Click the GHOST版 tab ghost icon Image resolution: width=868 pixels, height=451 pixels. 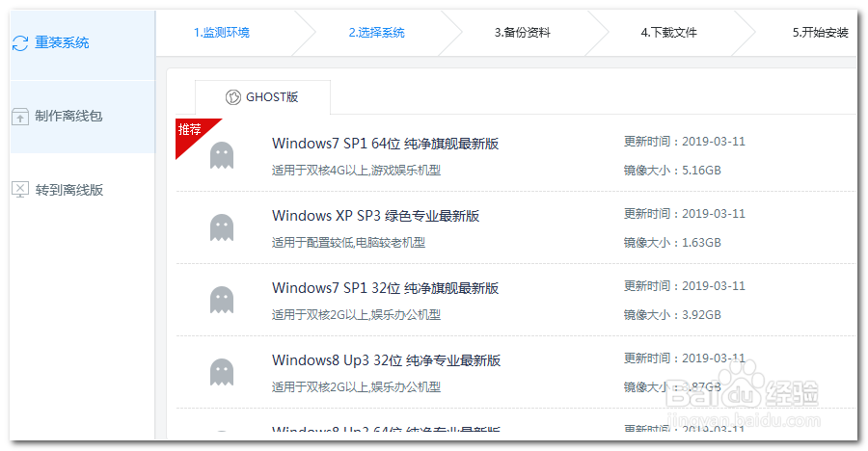point(233,97)
